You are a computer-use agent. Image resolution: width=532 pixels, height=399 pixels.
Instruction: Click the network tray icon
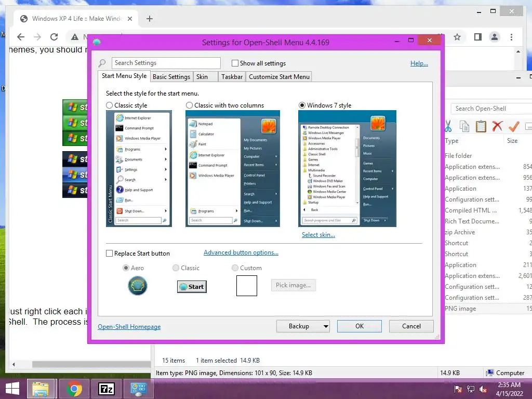471,390
